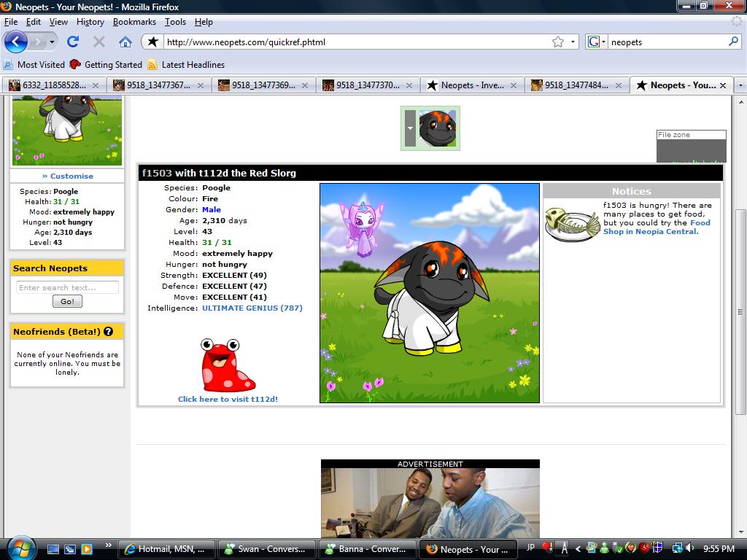Image resolution: width=747 pixels, height=560 pixels.
Task: Click the volume speaker tray icon
Action: 690,548
